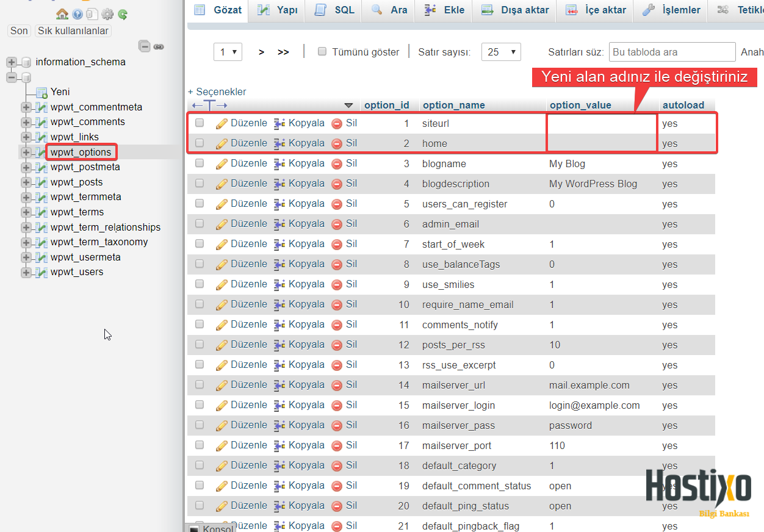This screenshot has width=764, height=532.
Task: Check the rss_use_excerpt row checkbox
Action: click(200, 365)
